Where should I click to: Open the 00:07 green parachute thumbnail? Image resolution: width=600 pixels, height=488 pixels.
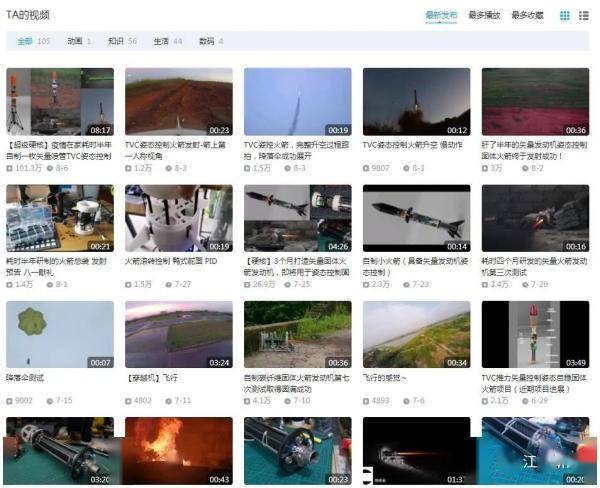(x=60, y=335)
